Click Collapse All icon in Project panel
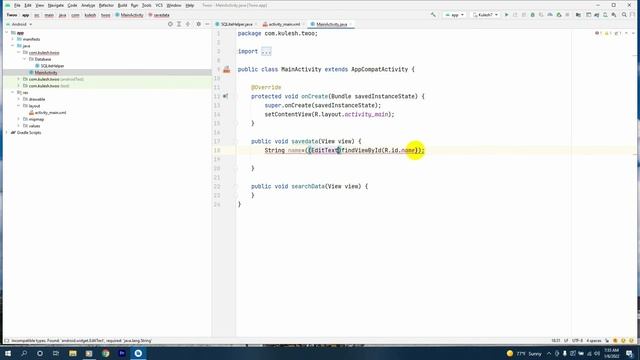 pyautogui.click(x=188, y=24)
